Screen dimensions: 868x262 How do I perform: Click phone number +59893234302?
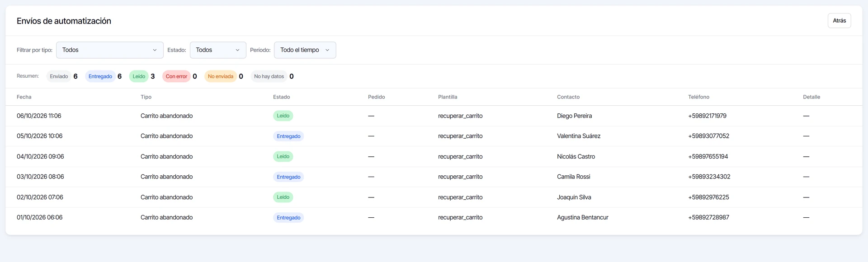tap(709, 177)
